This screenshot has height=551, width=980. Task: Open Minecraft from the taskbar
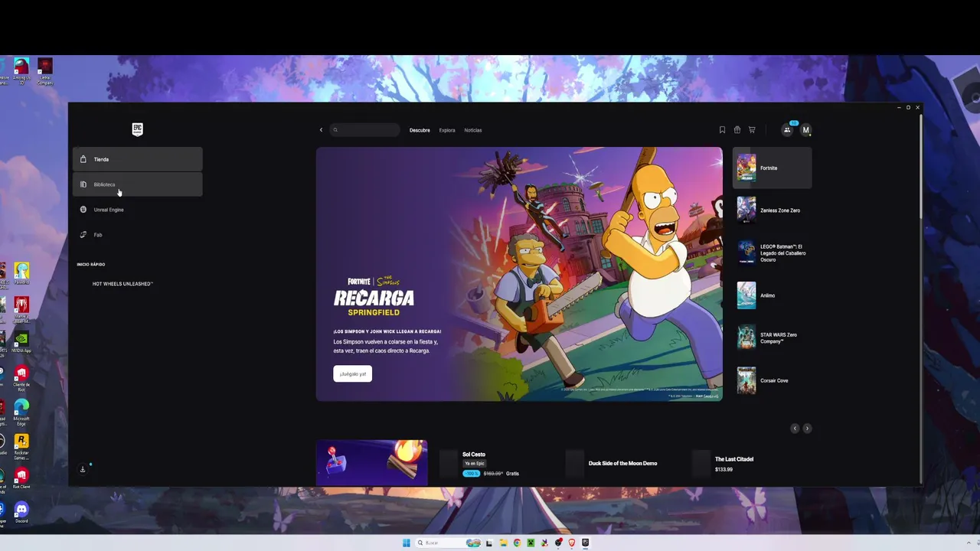click(x=531, y=543)
